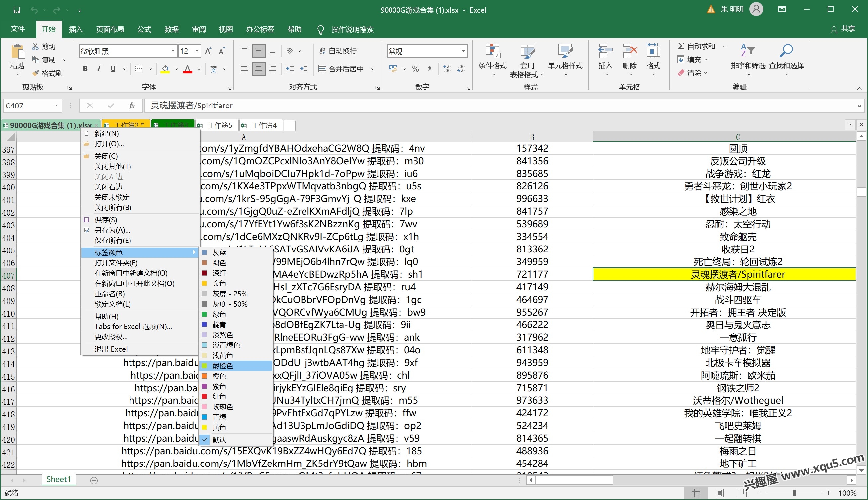This screenshot has width=868, height=500.
Task: Click the formula bar input field
Action: coord(500,106)
